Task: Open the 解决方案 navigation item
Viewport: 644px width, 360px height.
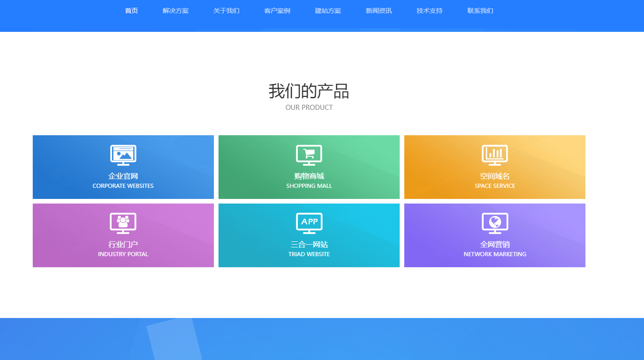Action: pos(176,11)
